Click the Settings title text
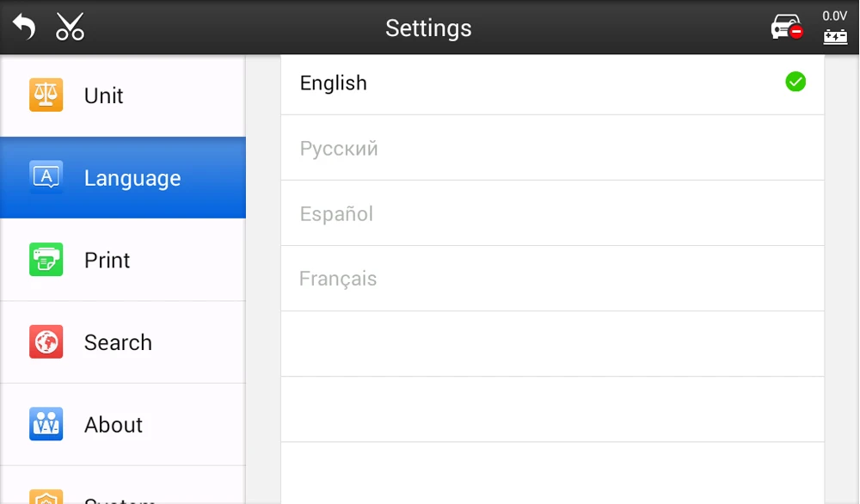Image resolution: width=860 pixels, height=504 pixels. [x=428, y=28]
